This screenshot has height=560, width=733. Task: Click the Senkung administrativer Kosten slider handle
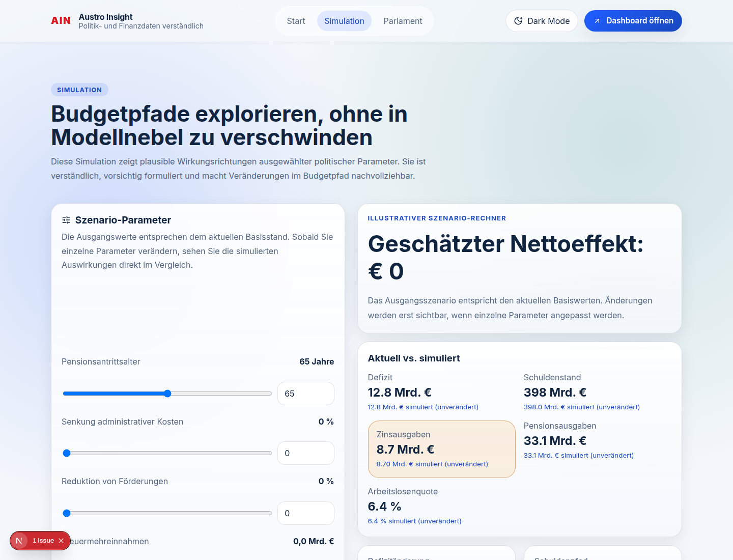pos(67,453)
